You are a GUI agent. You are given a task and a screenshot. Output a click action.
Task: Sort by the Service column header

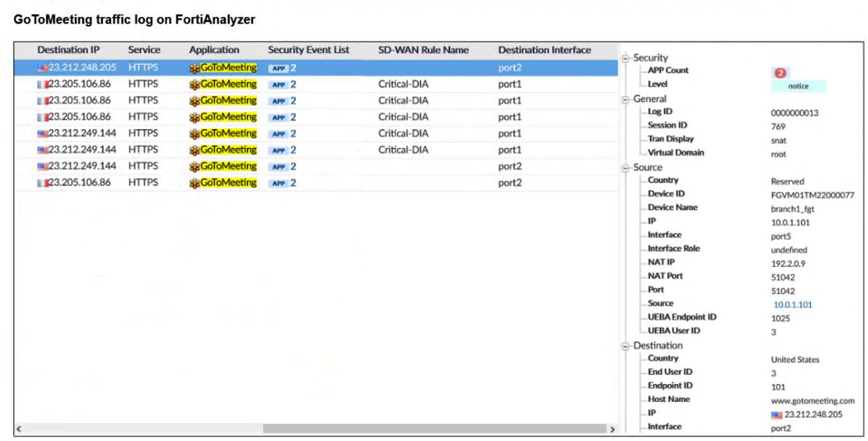pos(144,50)
